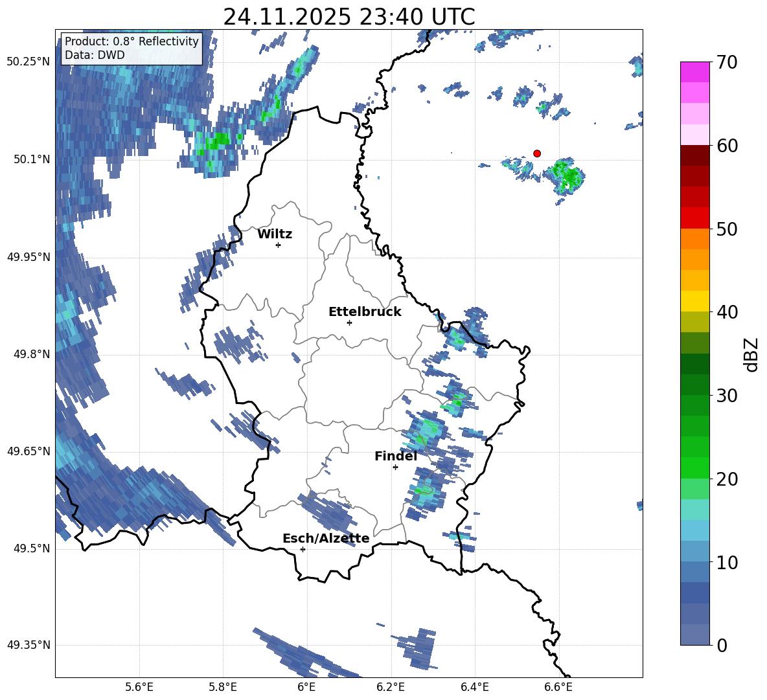Click the 49.5°N latitude label
The image size is (767, 700).
tap(32, 548)
